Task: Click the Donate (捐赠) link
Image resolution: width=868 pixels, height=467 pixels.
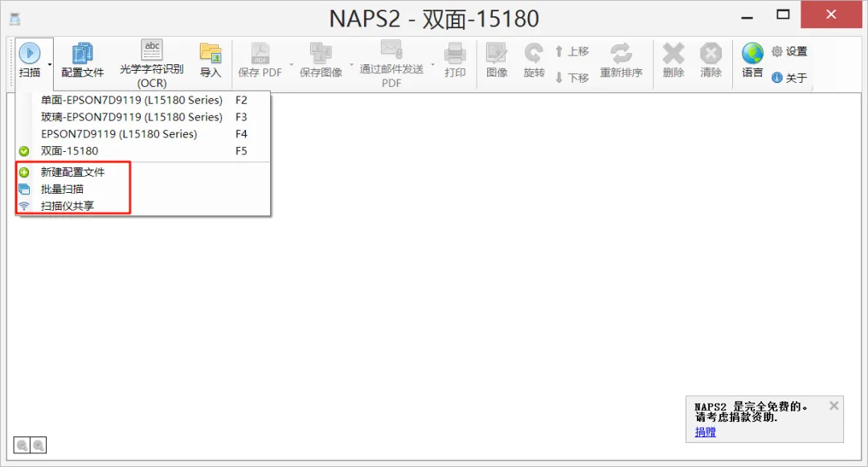Action: pyautogui.click(x=706, y=432)
